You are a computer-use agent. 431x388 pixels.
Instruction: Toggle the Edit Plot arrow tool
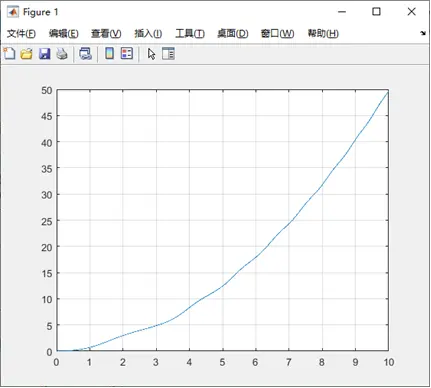click(x=152, y=54)
